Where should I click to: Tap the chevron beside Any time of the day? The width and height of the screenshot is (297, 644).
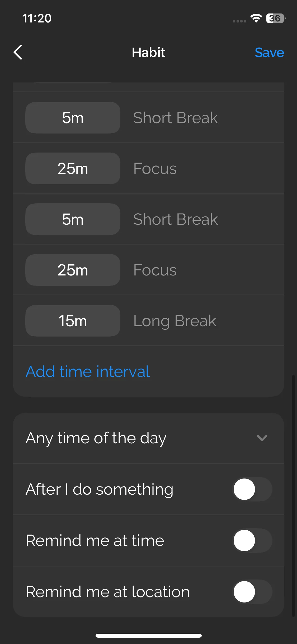(262, 438)
